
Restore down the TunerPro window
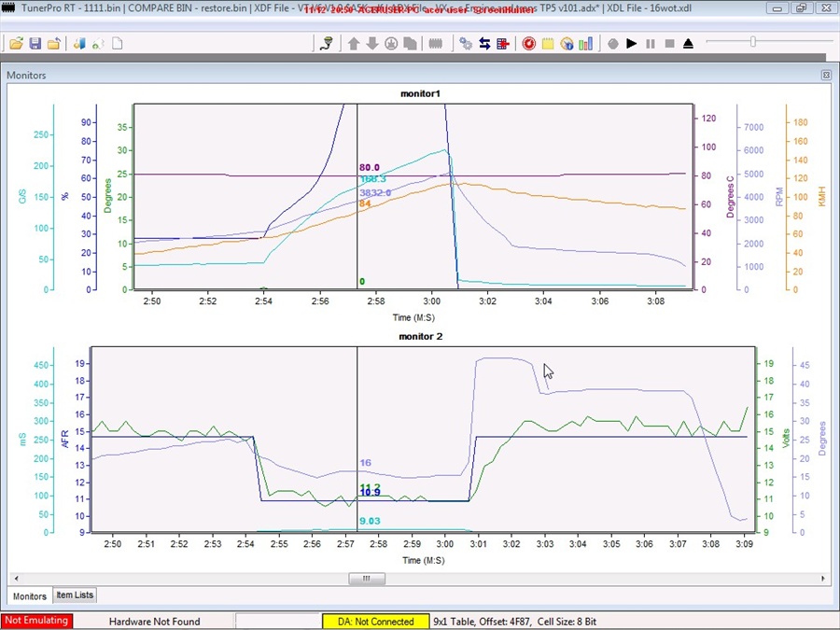point(802,8)
